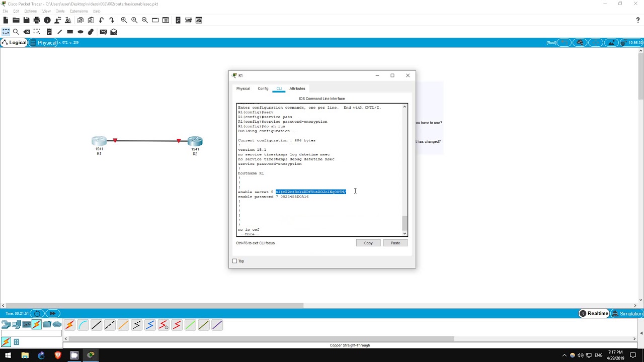This screenshot has width=644, height=362.
Task: Pick the Console cable
Action: 83,325
